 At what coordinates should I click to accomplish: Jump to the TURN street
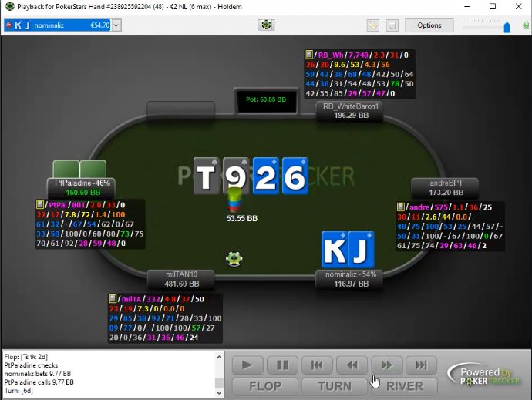coord(335,386)
